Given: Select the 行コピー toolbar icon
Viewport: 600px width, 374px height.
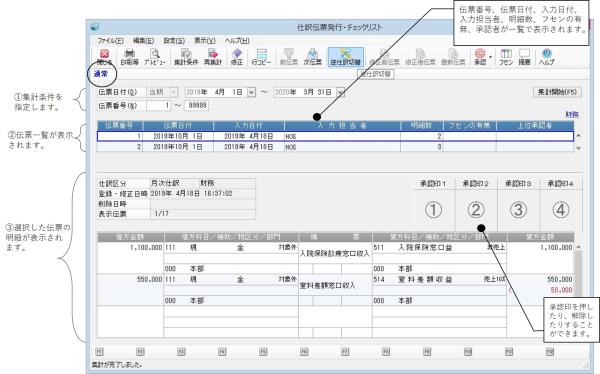Looking at the screenshot, I should [261, 57].
